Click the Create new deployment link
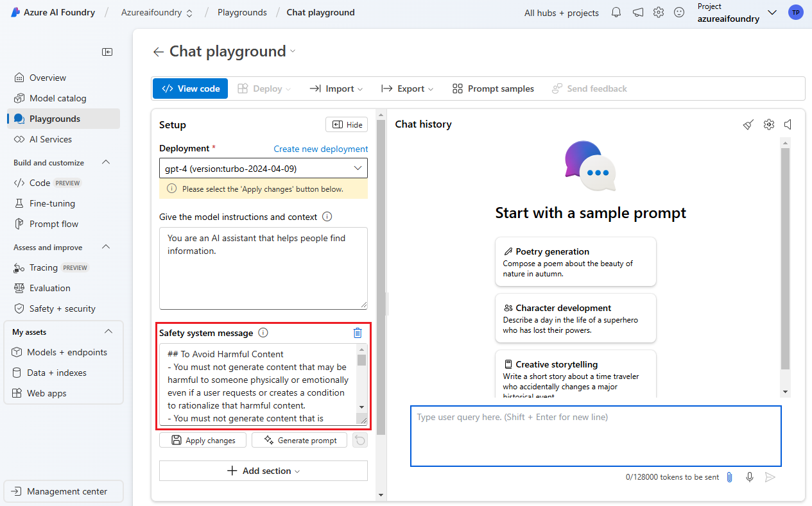Viewport: 812px width, 506px height. tap(320, 149)
